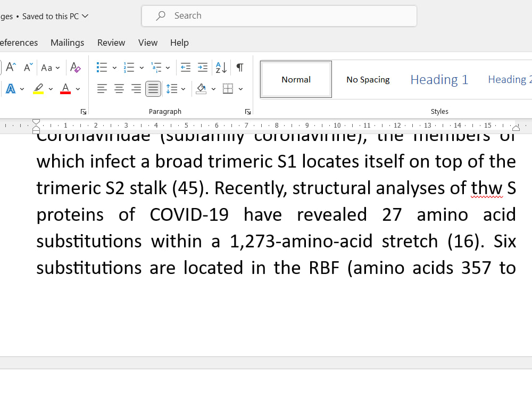
Task: Click the right indent ruler marker
Action: pyautogui.click(x=516, y=128)
